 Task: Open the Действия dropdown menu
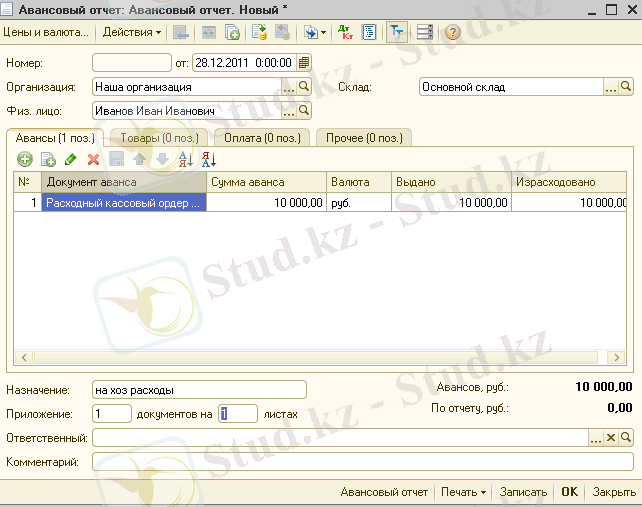(x=131, y=32)
